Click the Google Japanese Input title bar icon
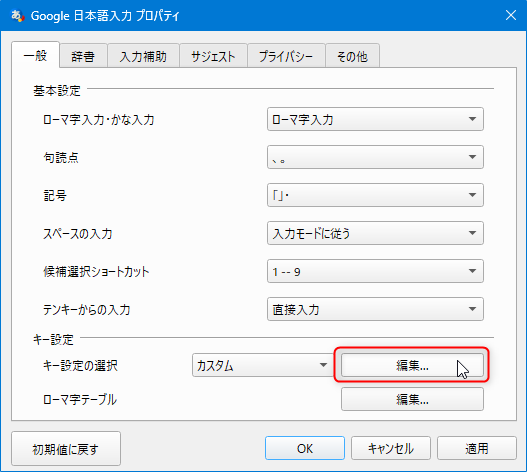 click(x=17, y=16)
